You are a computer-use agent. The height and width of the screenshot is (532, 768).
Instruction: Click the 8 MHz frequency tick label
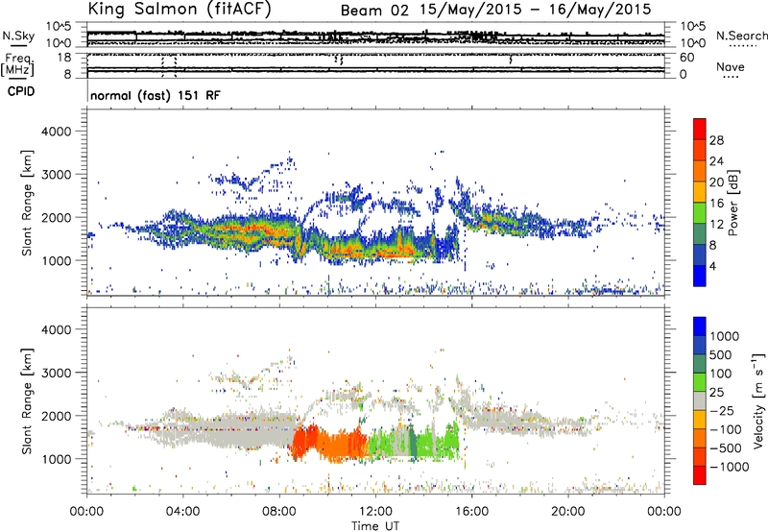67,75
